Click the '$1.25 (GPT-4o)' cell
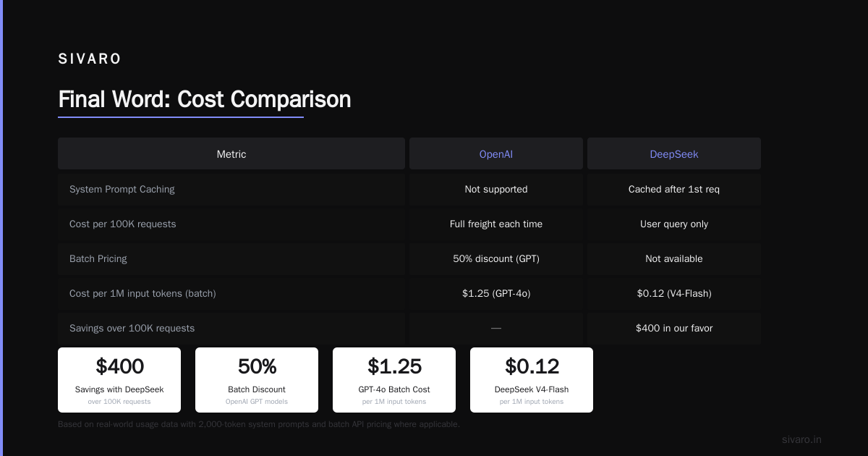 pyautogui.click(x=496, y=293)
